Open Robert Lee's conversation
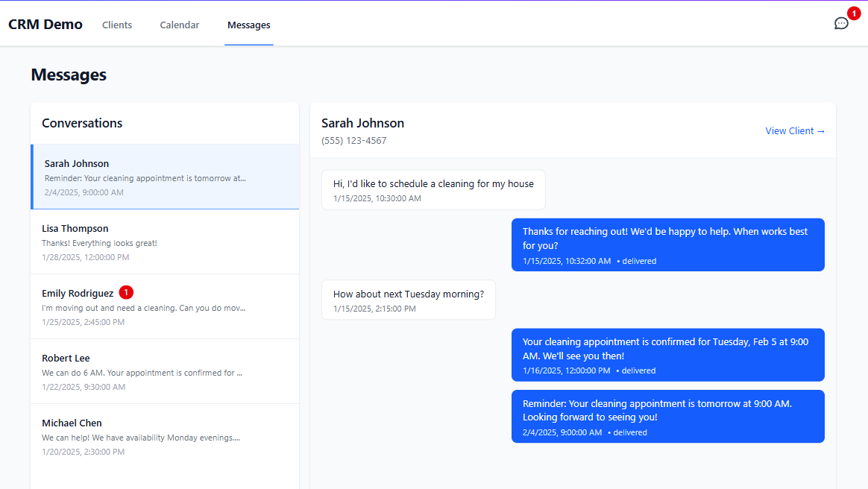The image size is (868, 489). click(164, 372)
